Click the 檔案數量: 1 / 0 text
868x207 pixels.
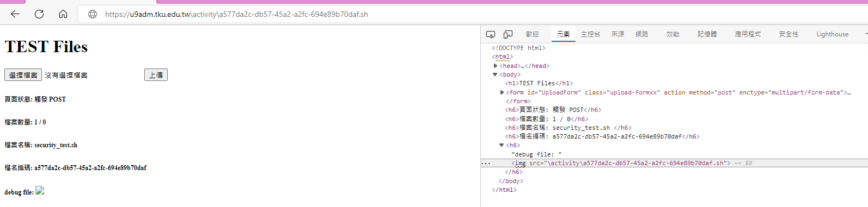tap(25, 122)
